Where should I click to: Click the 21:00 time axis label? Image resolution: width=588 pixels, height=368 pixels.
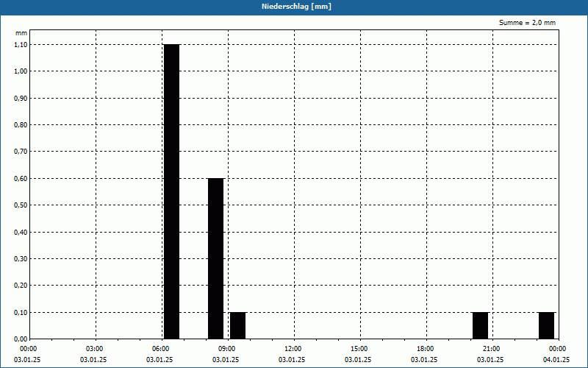click(x=491, y=349)
